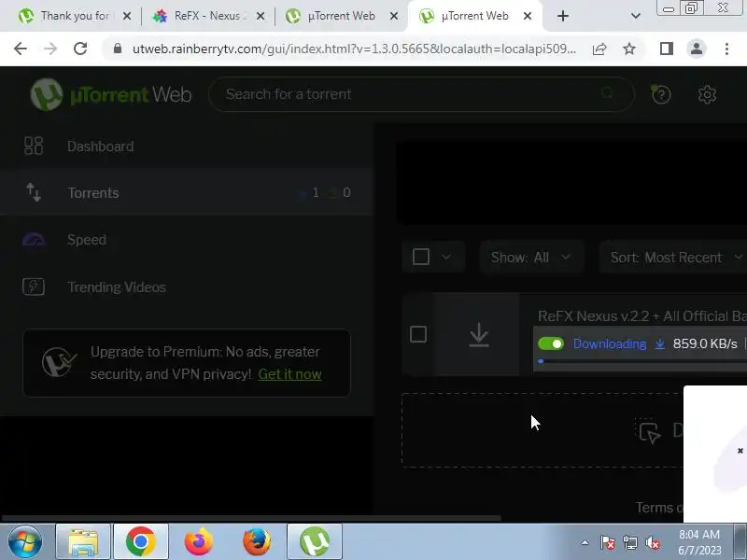Click the Dashboard grid icon
The image size is (747, 560).
point(34,146)
